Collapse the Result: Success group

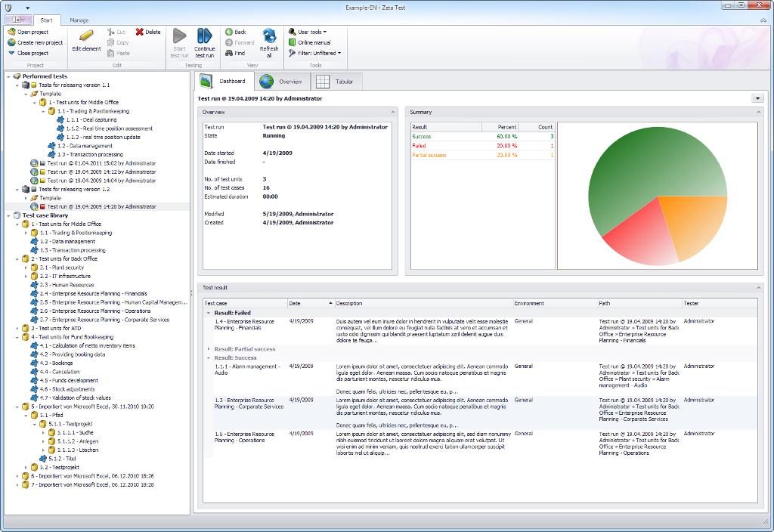click(x=209, y=357)
